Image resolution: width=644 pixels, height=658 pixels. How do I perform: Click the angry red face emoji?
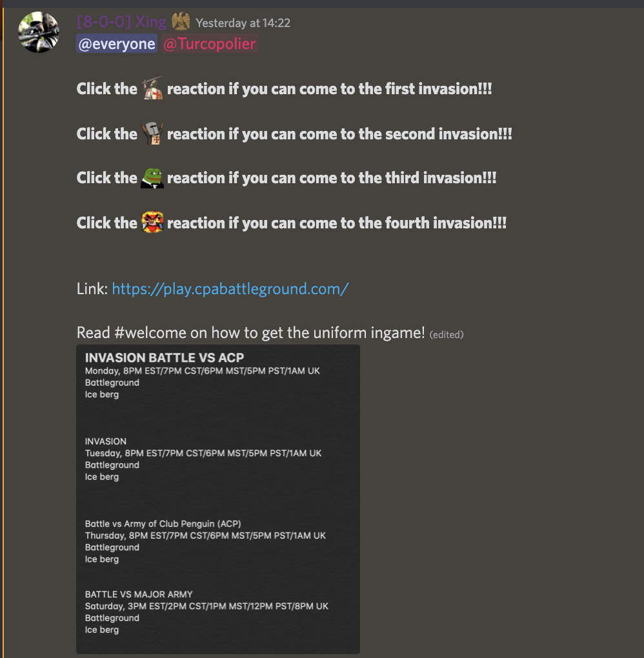(152, 223)
